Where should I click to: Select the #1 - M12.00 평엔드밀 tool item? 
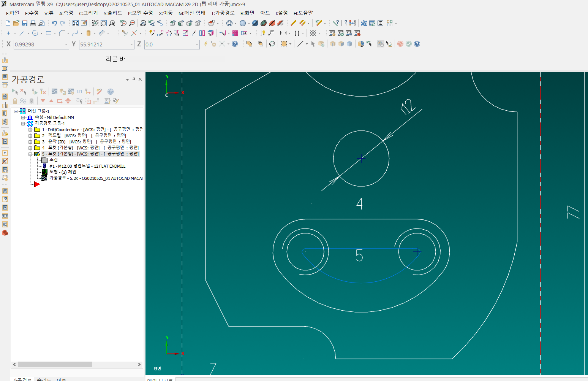click(87, 166)
